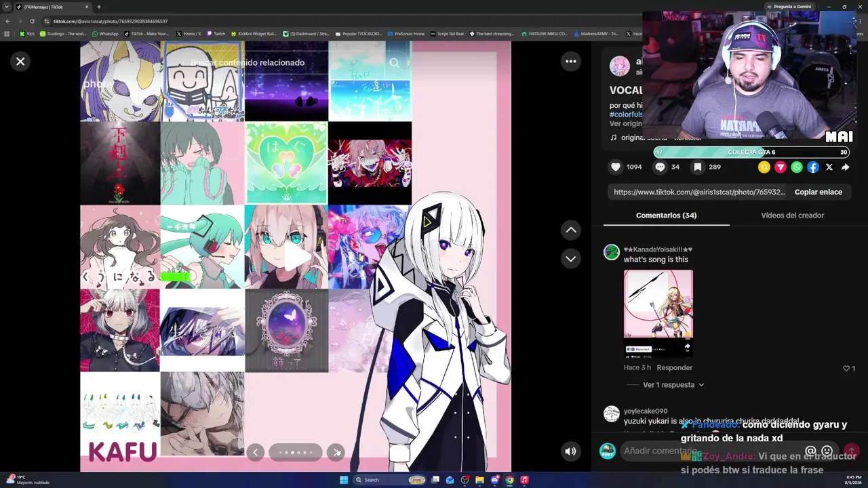This screenshot has height=488, width=868.
Task: Close the Mensajes TikTok browser tab
Action: coord(85,7)
